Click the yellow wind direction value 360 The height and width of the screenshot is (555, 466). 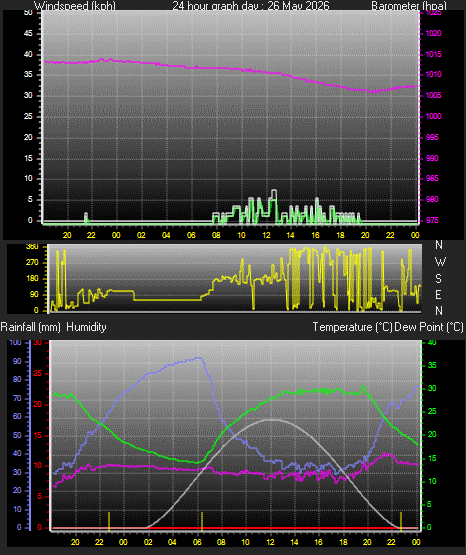pos(32,247)
